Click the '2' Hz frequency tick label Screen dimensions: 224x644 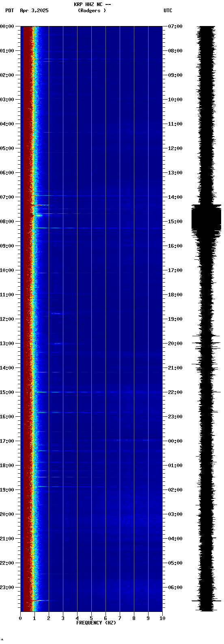coord(49,618)
